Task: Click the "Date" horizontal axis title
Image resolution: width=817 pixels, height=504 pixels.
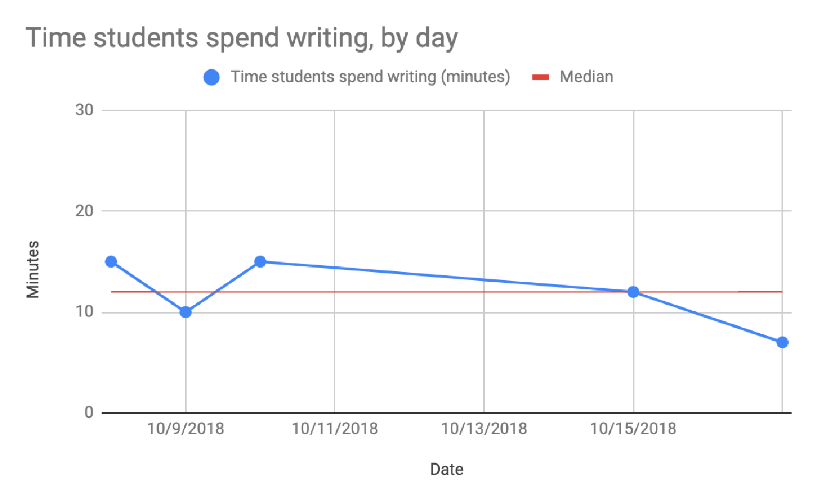Action: [x=447, y=469]
